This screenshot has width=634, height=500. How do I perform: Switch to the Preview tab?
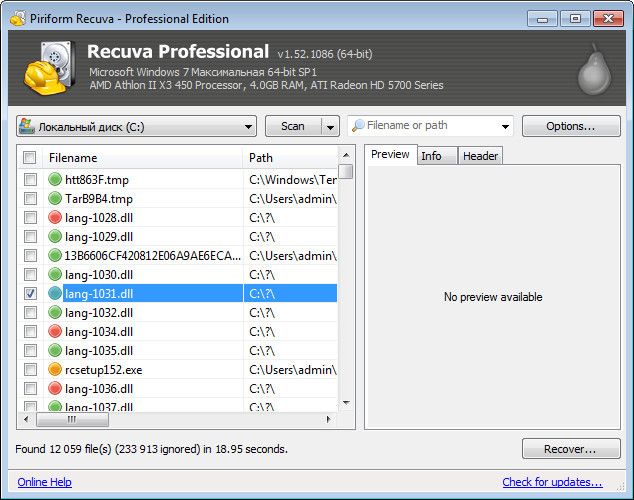pos(390,154)
